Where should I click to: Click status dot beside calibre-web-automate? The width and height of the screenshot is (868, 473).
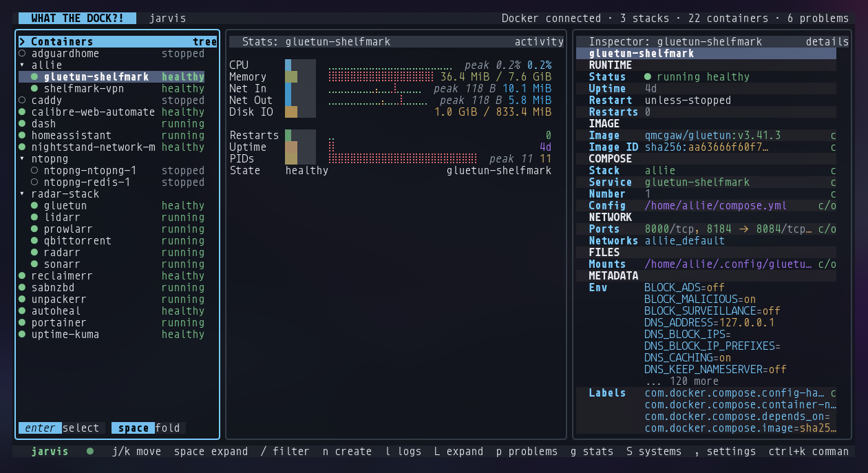pyautogui.click(x=22, y=112)
